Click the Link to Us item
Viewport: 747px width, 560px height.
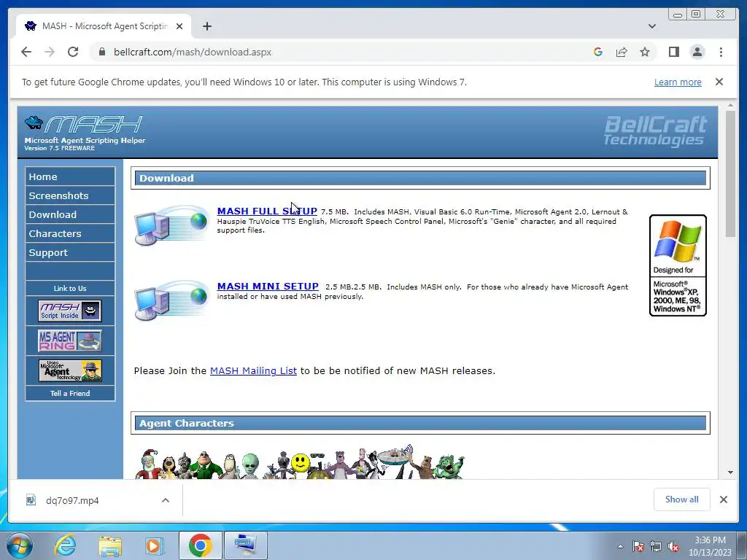coord(70,289)
